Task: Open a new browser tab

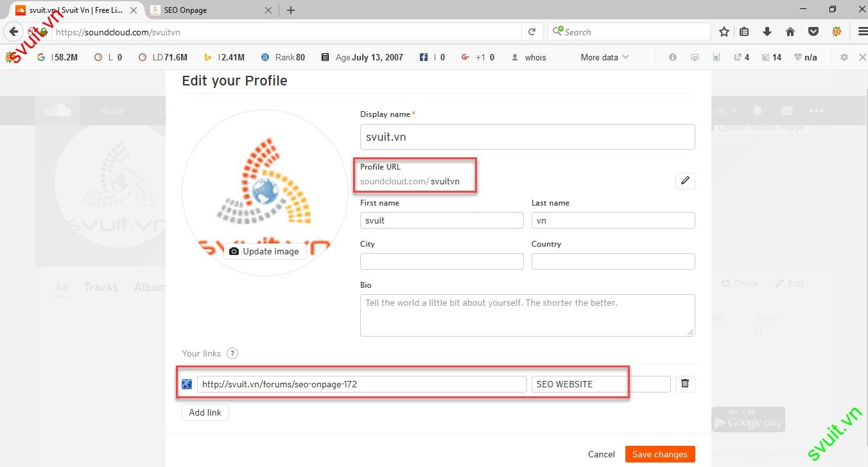Action: click(x=291, y=10)
